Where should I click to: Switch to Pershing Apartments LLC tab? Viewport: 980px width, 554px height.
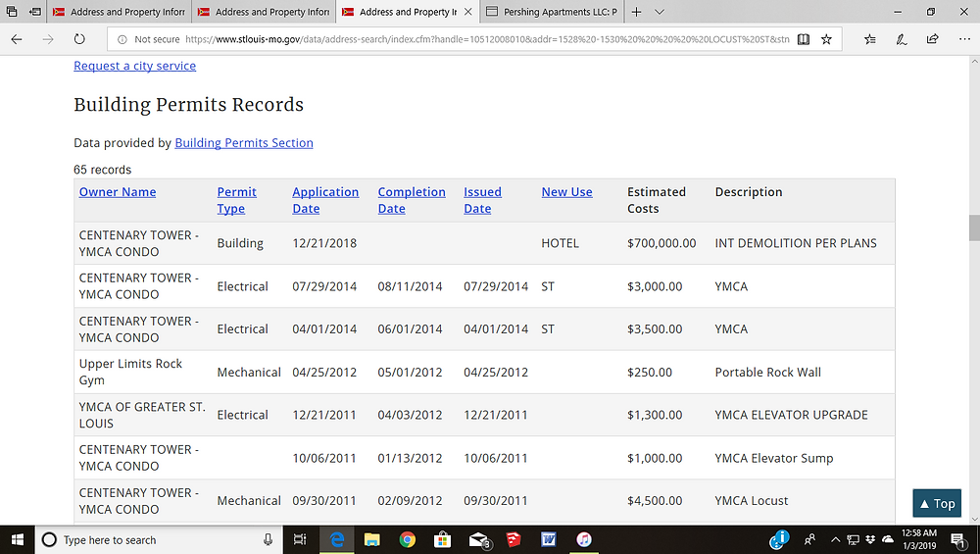tap(552, 11)
